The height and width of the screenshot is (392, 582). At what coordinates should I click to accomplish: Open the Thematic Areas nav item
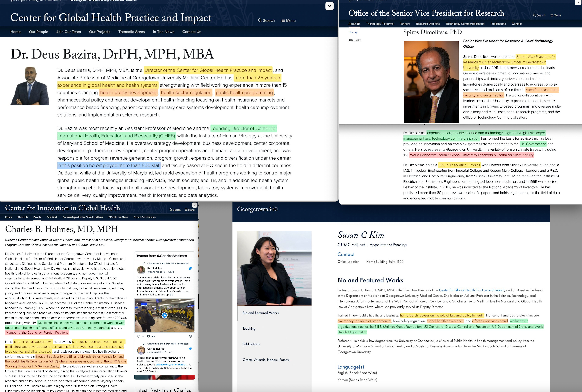point(132,32)
